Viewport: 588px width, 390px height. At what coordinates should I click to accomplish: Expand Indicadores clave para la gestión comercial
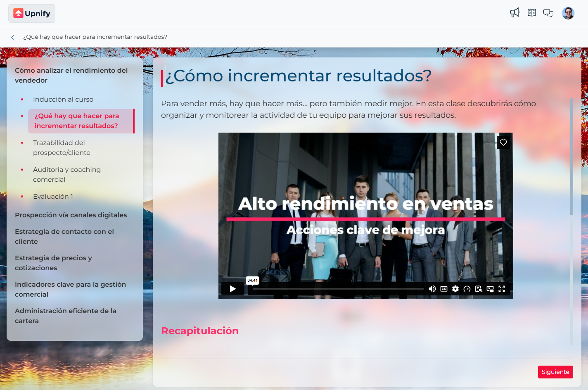tap(70, 289)
